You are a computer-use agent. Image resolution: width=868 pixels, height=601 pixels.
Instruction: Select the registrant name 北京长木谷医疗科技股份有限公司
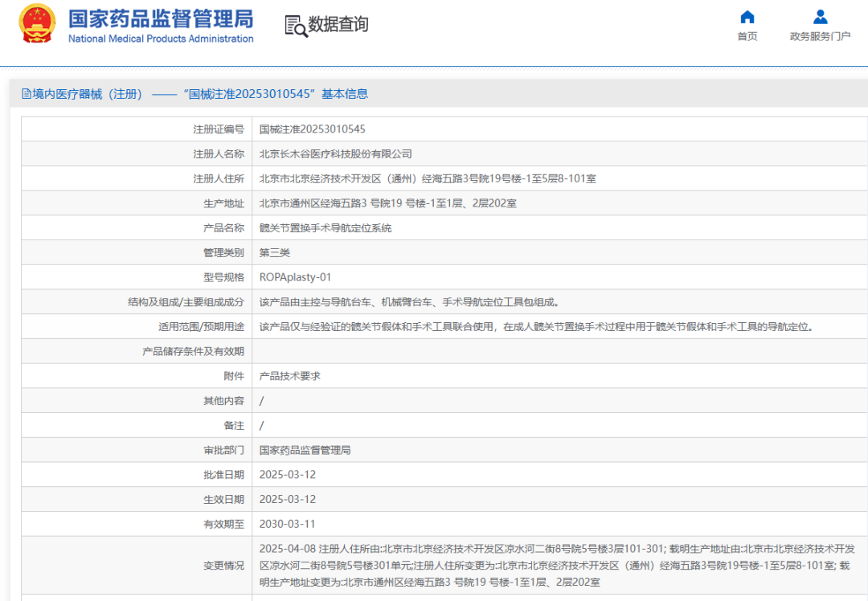click(335, 153)
